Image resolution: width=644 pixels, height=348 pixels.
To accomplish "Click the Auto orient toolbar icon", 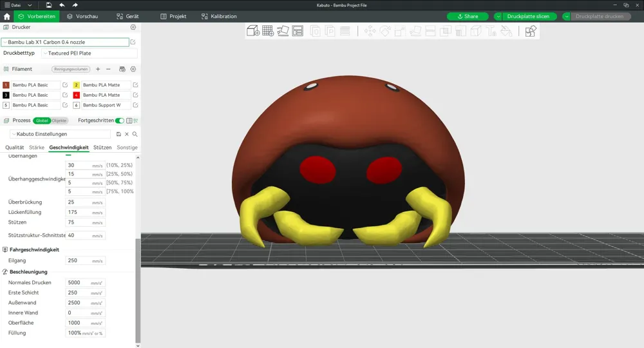I will [283, 31].
